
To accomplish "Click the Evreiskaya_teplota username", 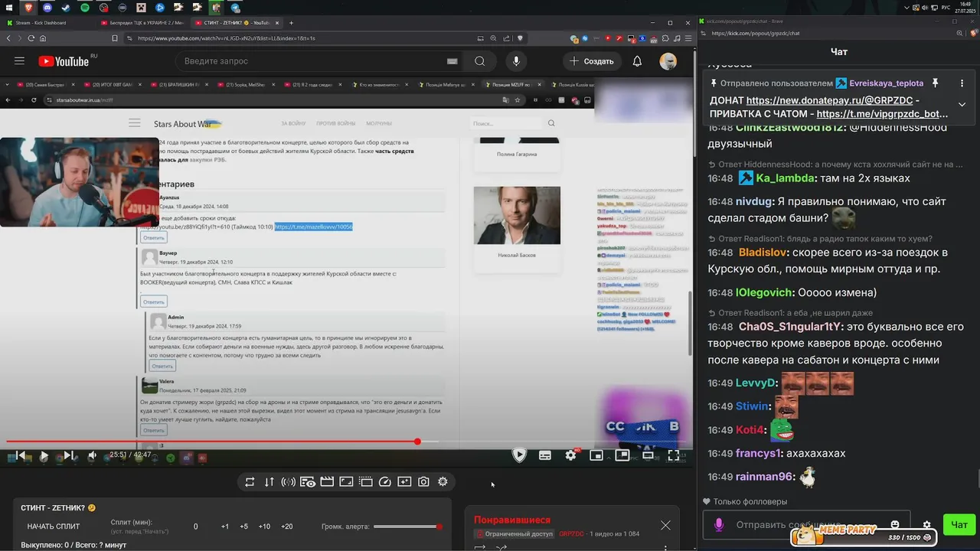I will (886, 83).
